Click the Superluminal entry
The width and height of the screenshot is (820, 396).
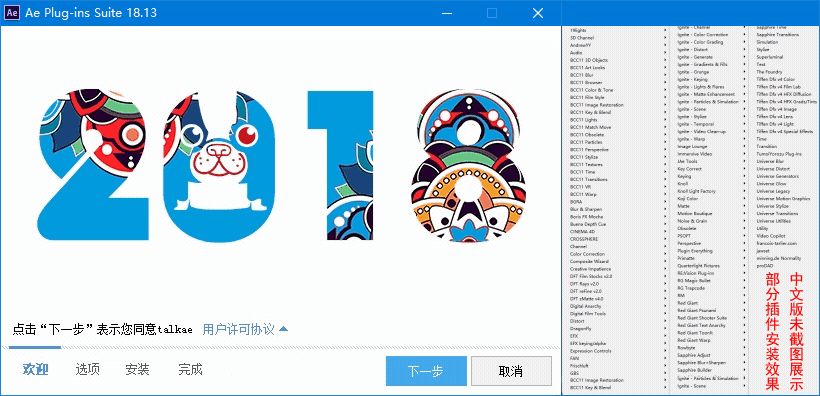(x=770, y=57)
